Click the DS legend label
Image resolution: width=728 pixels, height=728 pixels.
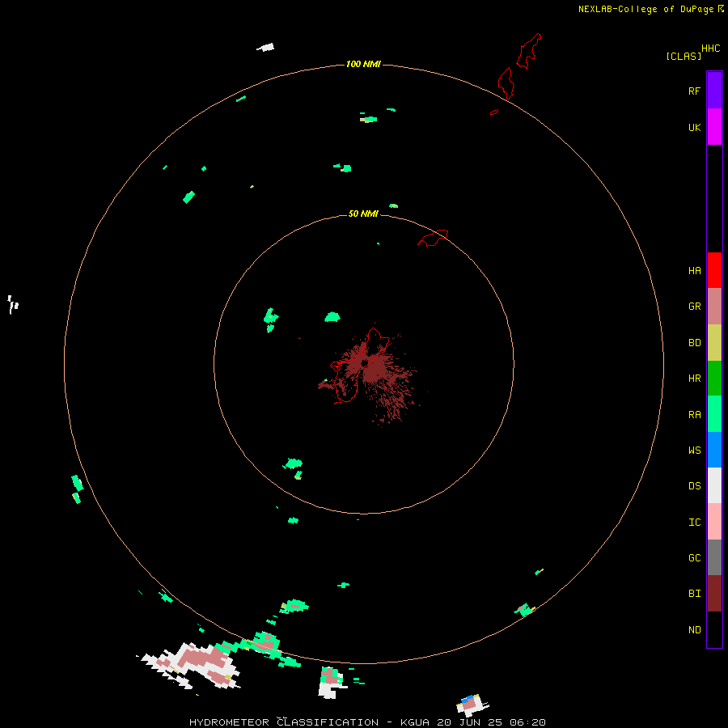[694, 486]
